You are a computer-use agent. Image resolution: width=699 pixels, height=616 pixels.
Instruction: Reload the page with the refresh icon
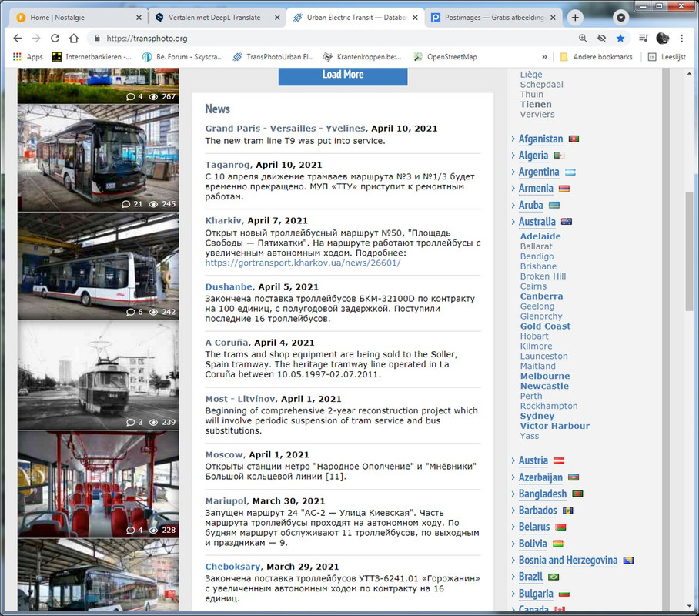pos(55,38)
